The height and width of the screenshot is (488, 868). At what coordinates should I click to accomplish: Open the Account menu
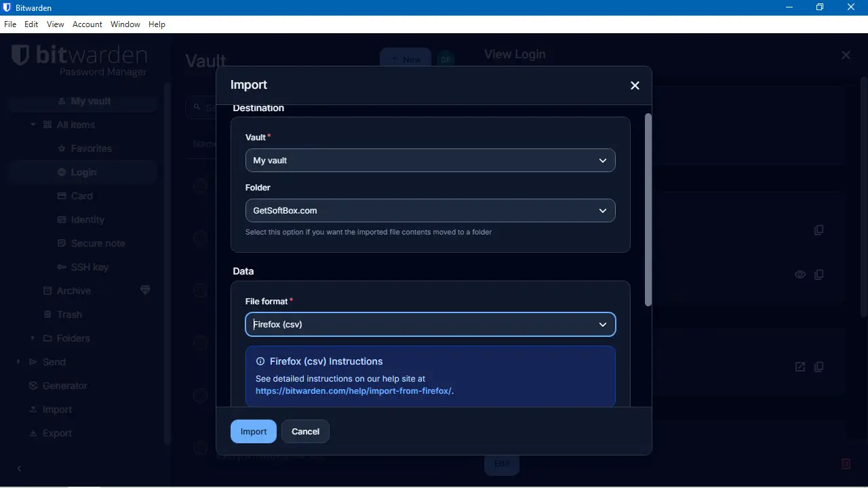click(87, 24)
